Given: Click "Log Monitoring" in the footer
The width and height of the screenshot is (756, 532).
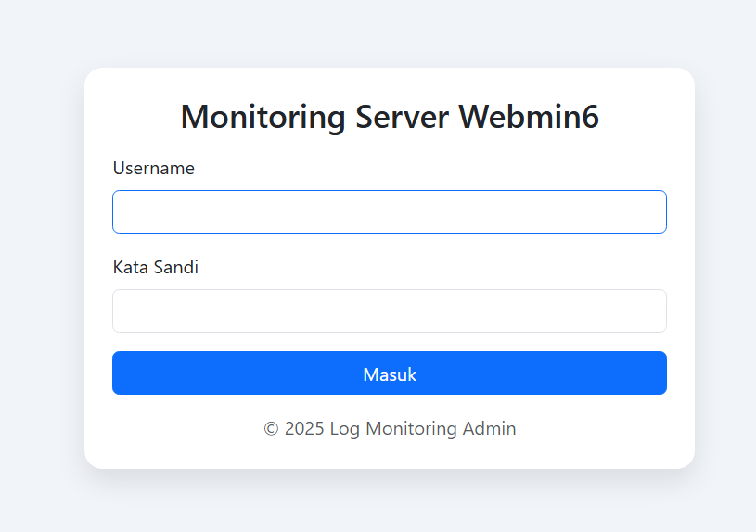Looking at the screenshot, I should click(x=393, y=429).
